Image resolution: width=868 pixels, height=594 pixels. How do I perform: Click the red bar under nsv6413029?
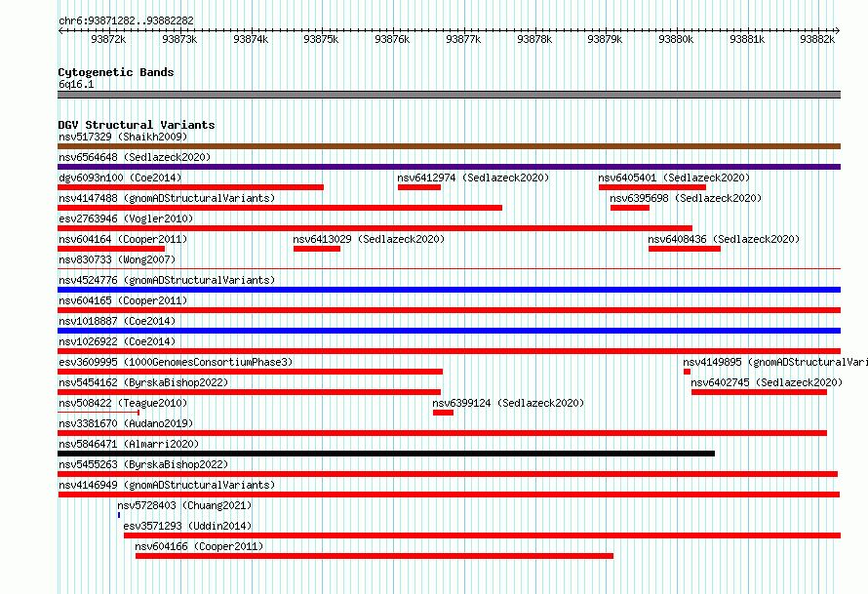pos(317,249)
